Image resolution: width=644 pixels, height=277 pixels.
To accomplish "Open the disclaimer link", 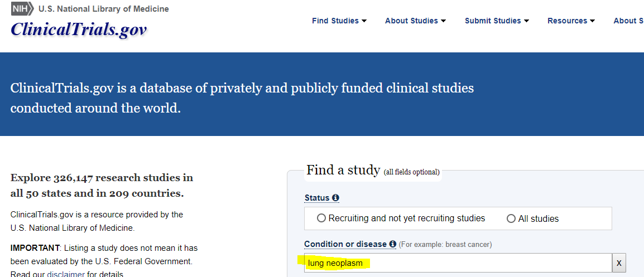I will [66, 274].
